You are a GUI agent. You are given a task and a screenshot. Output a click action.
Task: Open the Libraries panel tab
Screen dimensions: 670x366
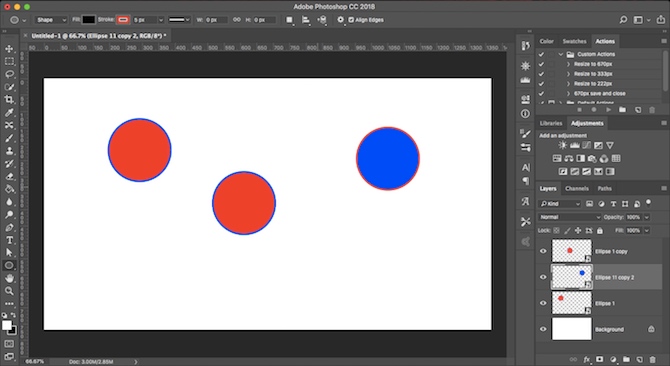click(550, 123)
